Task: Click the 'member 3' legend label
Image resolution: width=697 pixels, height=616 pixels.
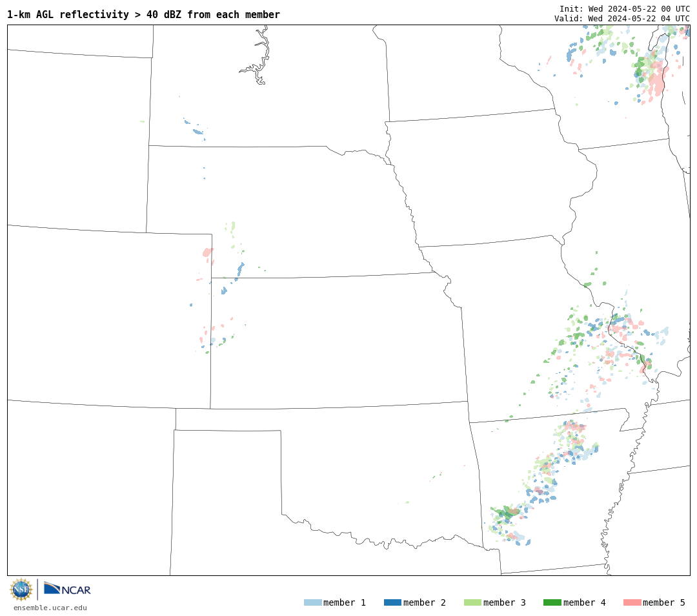Action: (x=505, y=602)
